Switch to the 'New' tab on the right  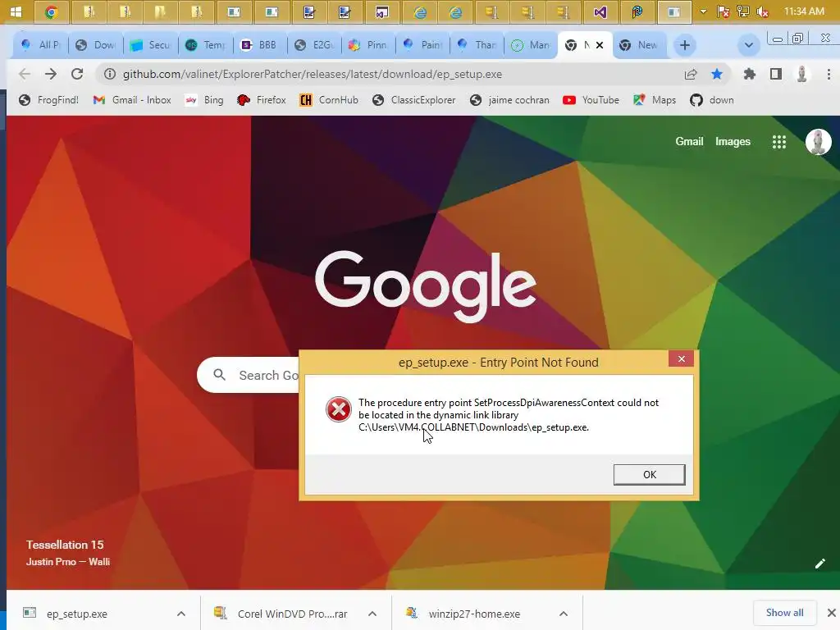point(639,45)
